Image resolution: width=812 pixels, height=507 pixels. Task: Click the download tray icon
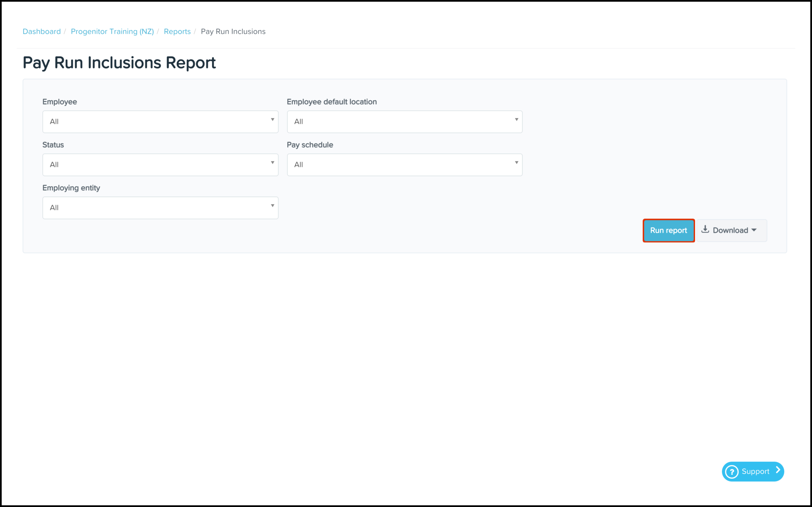[705, 229]
